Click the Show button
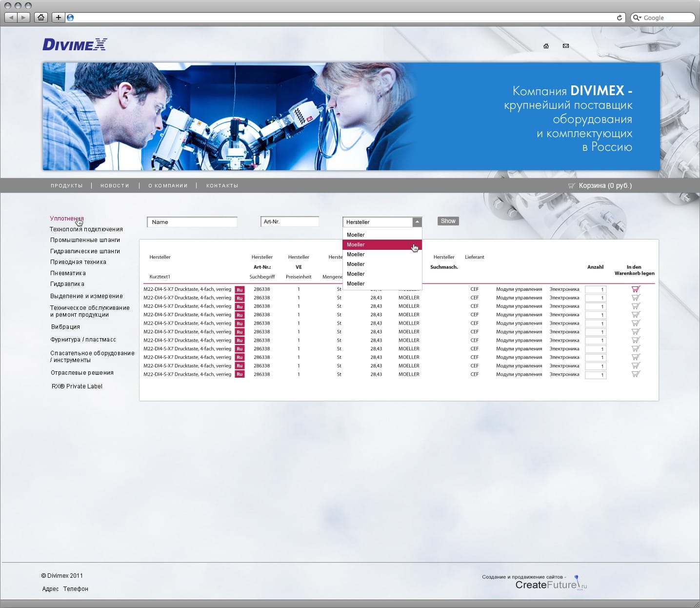The width and height of the screenshot is (700, 608). tap(448, 221)
